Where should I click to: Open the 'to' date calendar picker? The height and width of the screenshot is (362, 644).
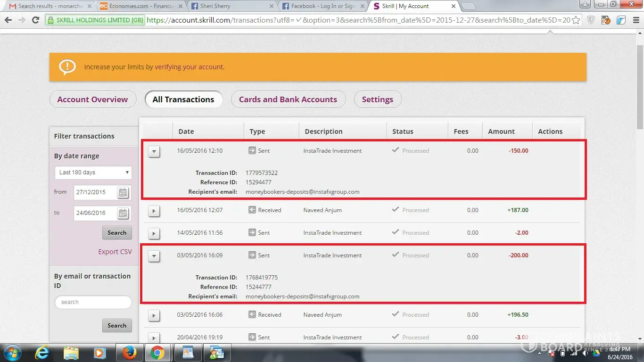click(x=123, y=214)
